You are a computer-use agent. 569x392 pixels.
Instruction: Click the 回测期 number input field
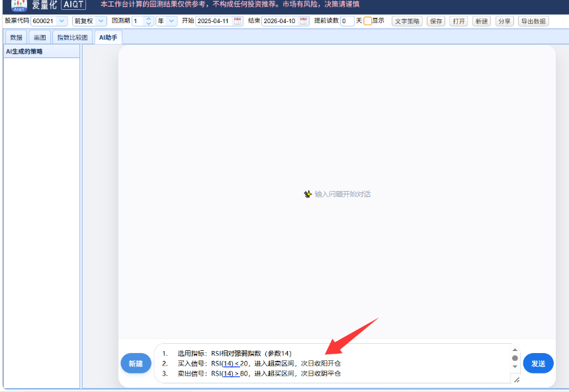[x=139, y=20]
